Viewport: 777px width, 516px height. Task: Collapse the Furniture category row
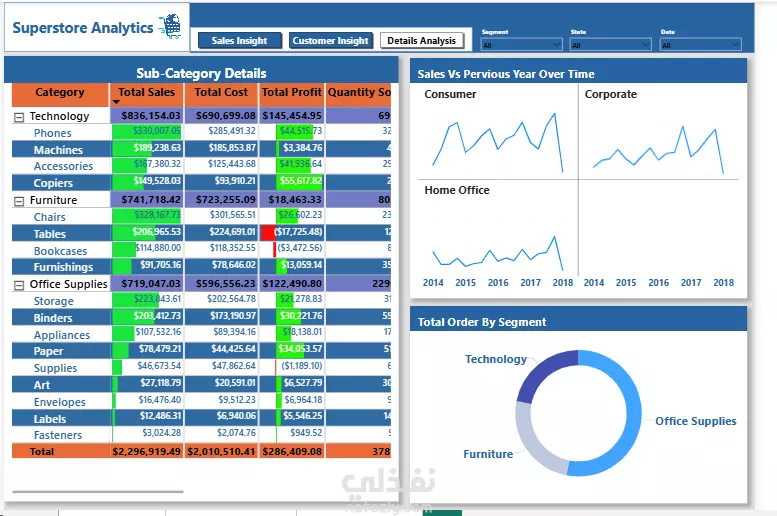(x=19, y=201)
